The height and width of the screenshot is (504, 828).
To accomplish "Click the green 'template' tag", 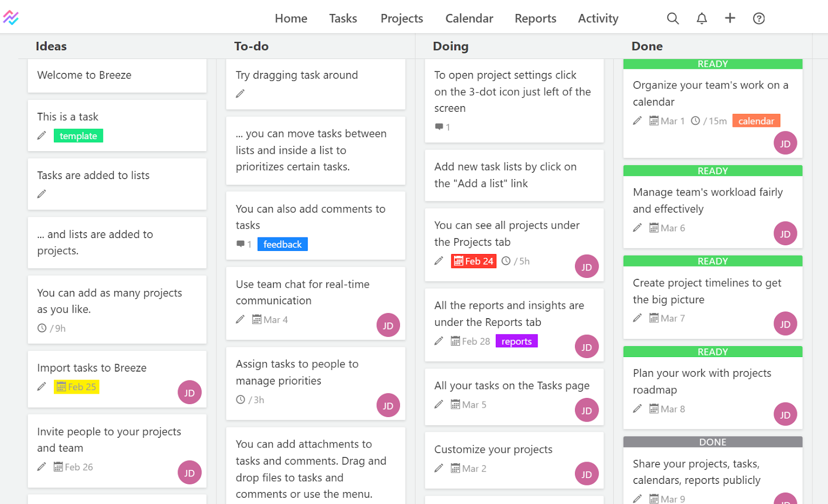I will [78, 136].
